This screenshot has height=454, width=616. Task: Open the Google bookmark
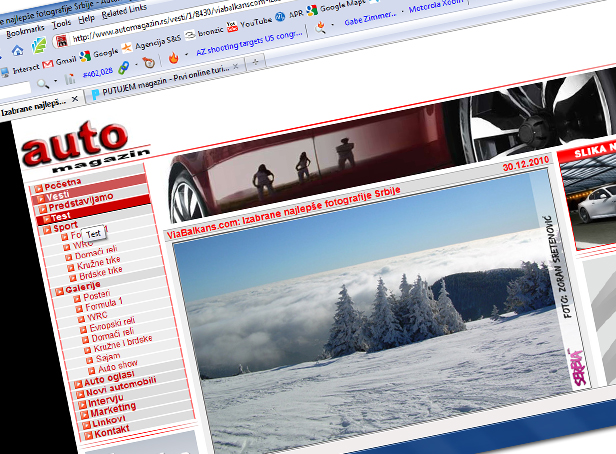99,54
